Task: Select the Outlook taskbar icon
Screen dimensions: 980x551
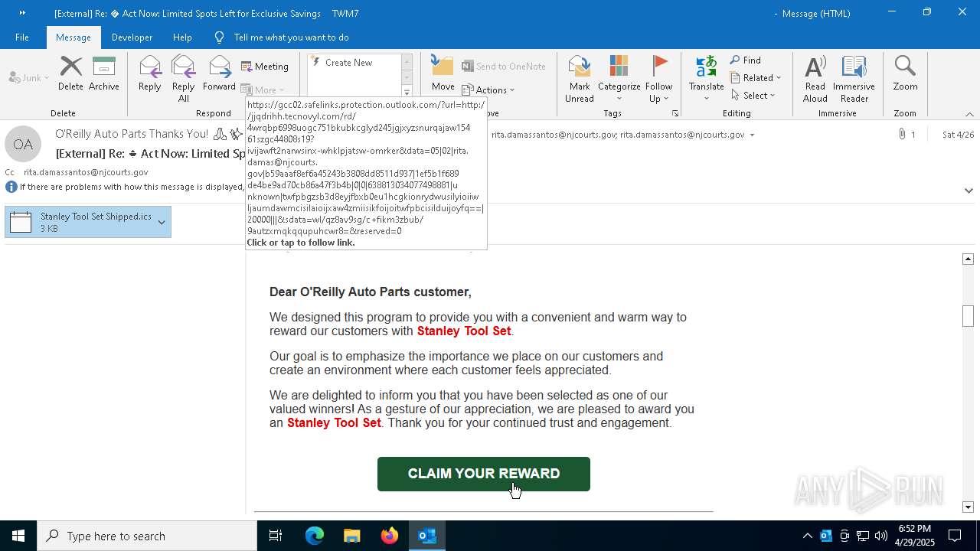Action: [x=427, y=536]
